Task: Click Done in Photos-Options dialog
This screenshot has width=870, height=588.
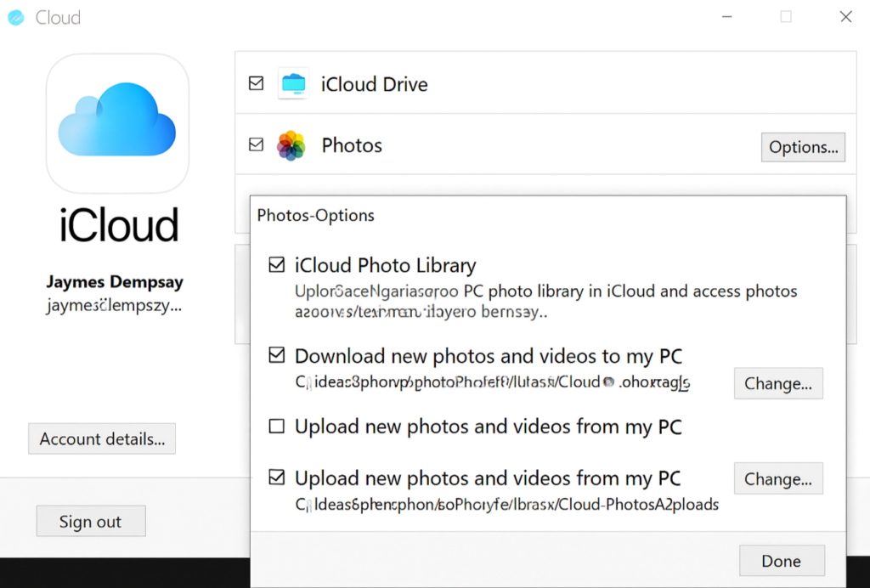Action: pyautogui.click(x=781, y=561)
